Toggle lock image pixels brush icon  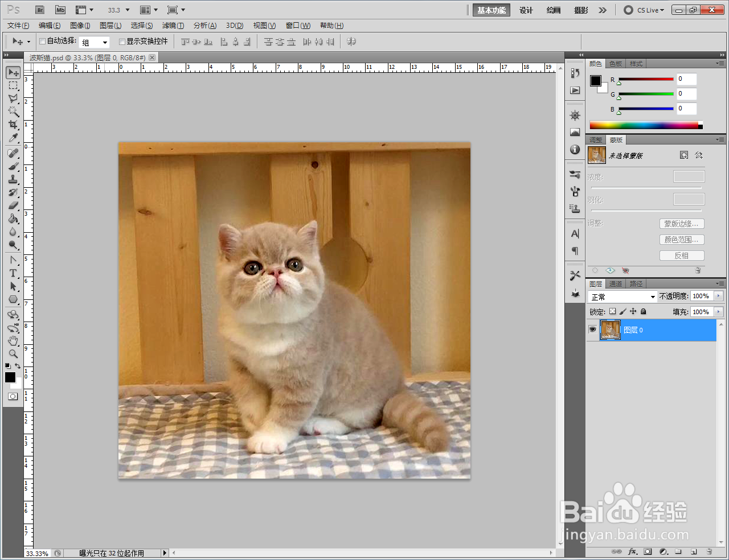(622, 311)
